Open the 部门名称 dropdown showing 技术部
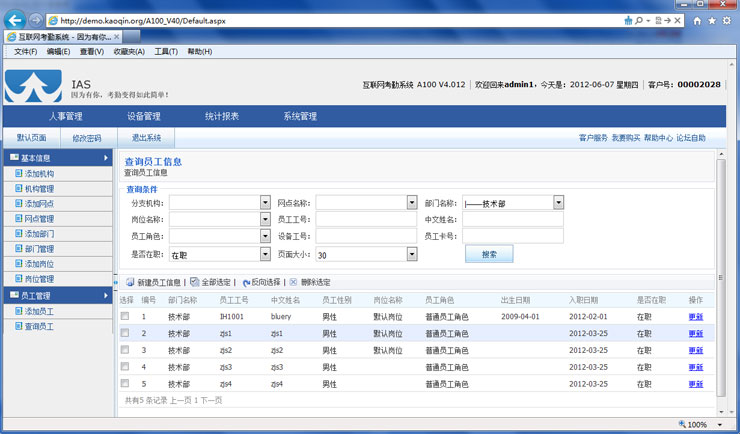740x434 pixels. point(559,203)
